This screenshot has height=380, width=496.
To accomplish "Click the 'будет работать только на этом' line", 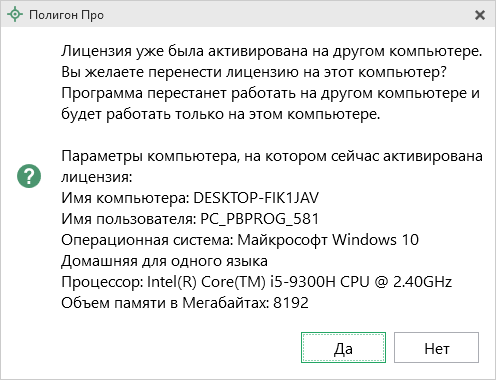I will click(x=221, y=114).
